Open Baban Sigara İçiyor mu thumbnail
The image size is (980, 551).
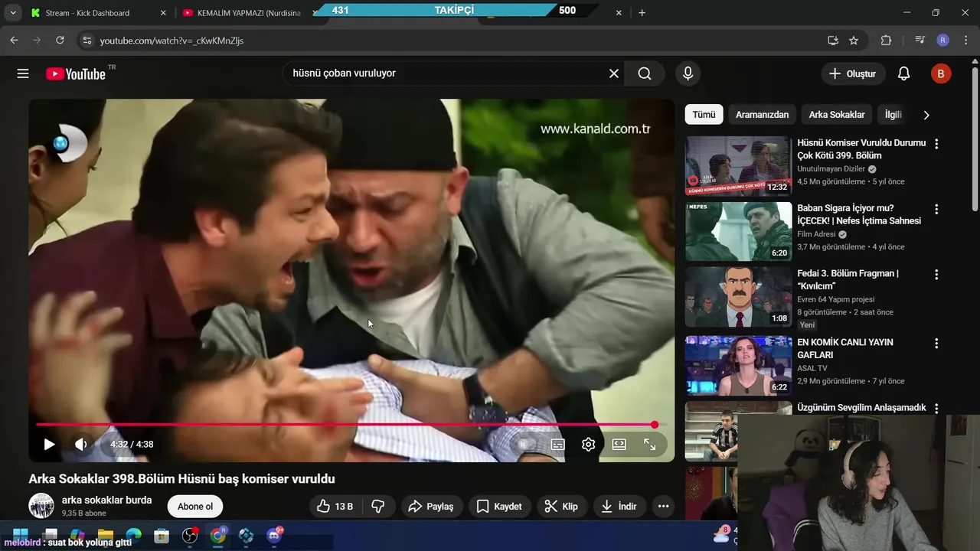(x=738, y=232)
